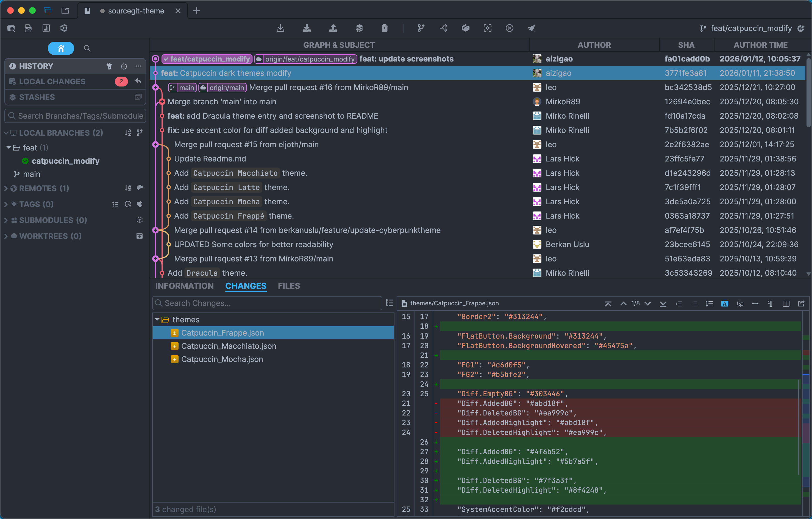Image resolution: width=812 pixels, height=519 pixels.
Task: Collapse the themes folder in changes
Action: (x=157, y=319)
